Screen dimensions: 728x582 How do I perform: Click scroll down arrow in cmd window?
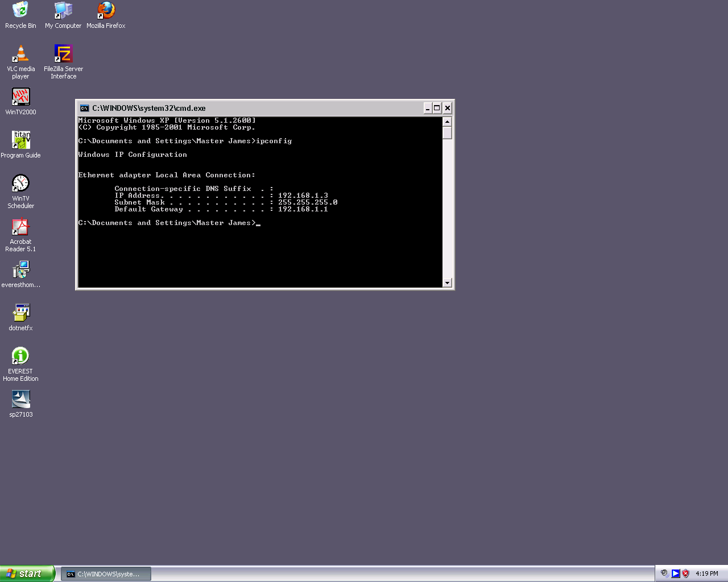click(447, 282)
